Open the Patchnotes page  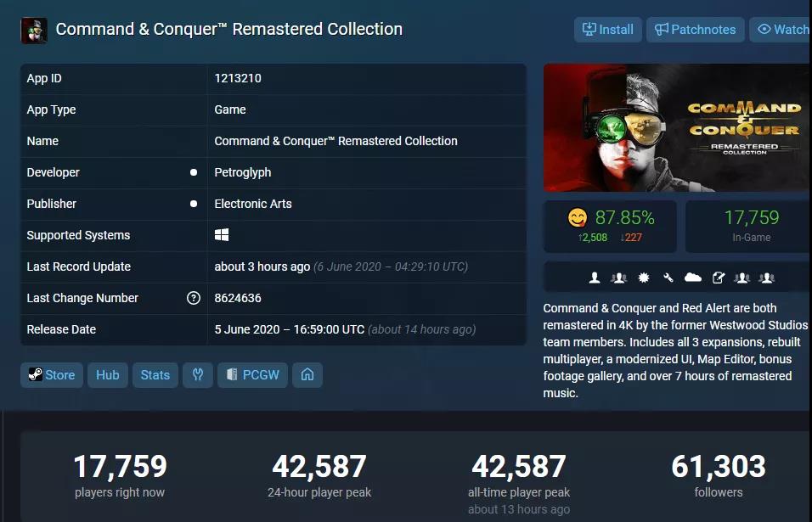pyautogui.click(x=696, y=30)
